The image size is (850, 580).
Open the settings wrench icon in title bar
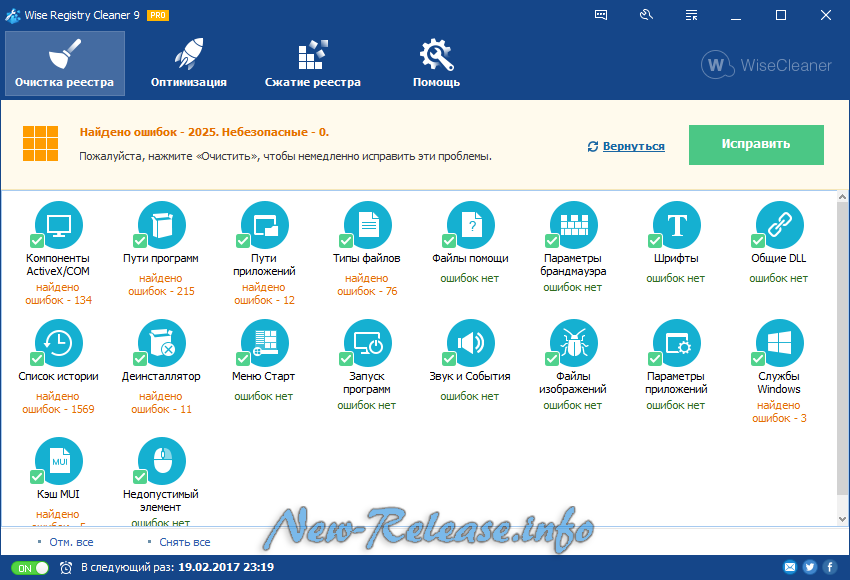tap(646, 15)
